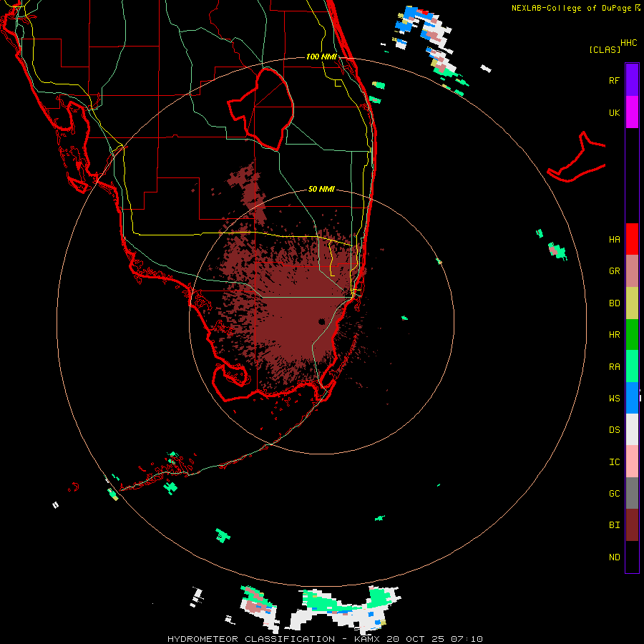
Task: Click the 100 NMI range ring label
Action: coord(321,57)
